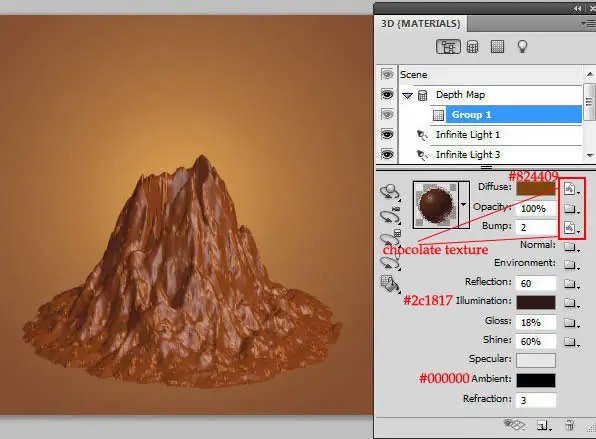Collapse the Depth Map tree triangle
596x439 pixels.
[407, 96]
